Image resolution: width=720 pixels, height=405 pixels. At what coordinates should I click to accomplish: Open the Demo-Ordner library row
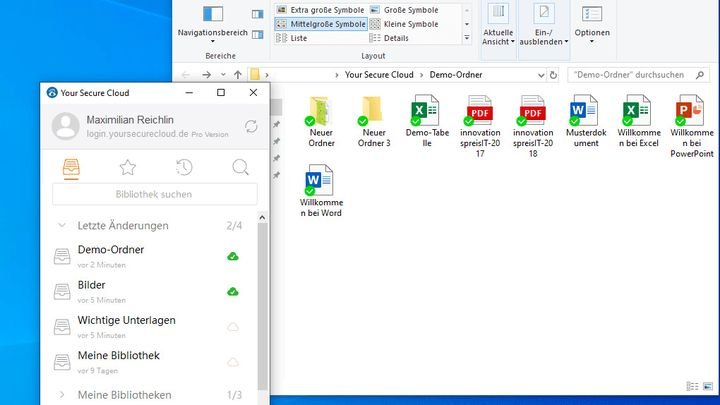click(x=149, y=256)
